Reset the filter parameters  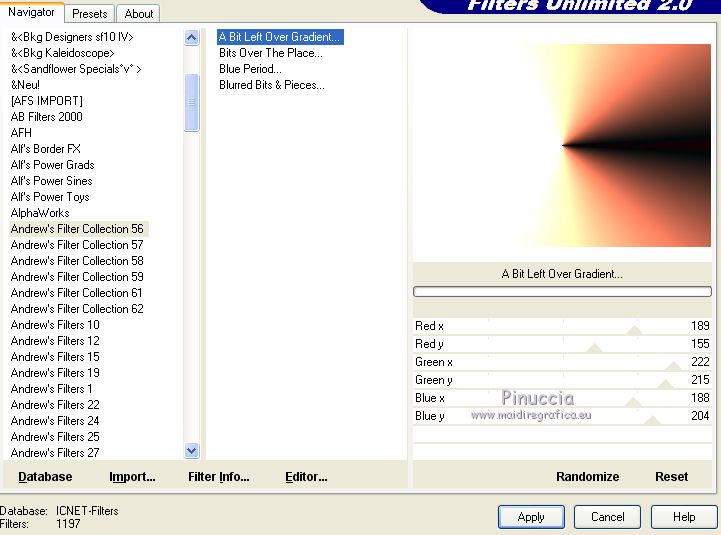tap(672, 477)
